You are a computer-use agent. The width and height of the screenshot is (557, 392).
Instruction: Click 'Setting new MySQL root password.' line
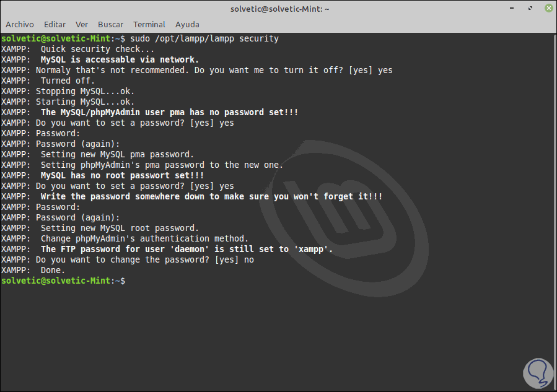click(100, 228)
